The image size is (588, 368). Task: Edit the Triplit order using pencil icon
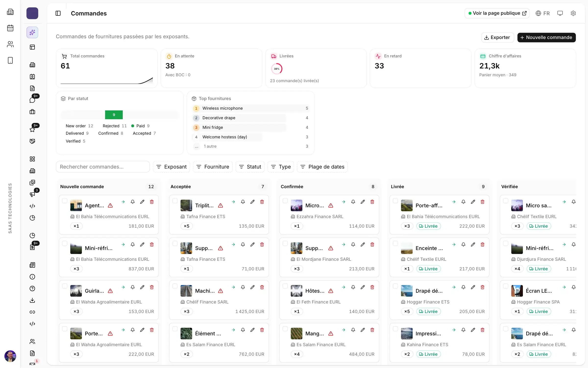click(x=252, y=202)
